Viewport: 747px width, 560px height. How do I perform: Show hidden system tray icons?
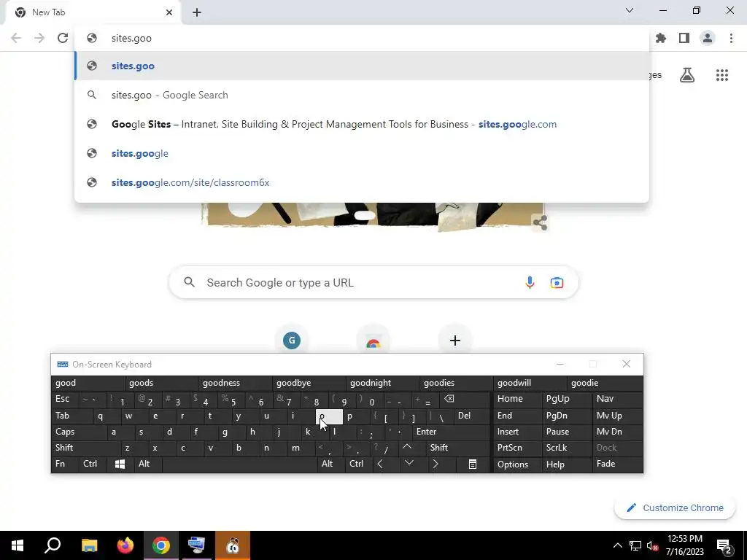[617, 545]
